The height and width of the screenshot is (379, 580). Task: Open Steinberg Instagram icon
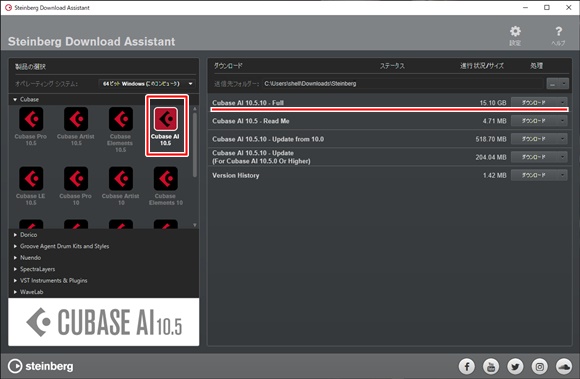tap(540, 366)
